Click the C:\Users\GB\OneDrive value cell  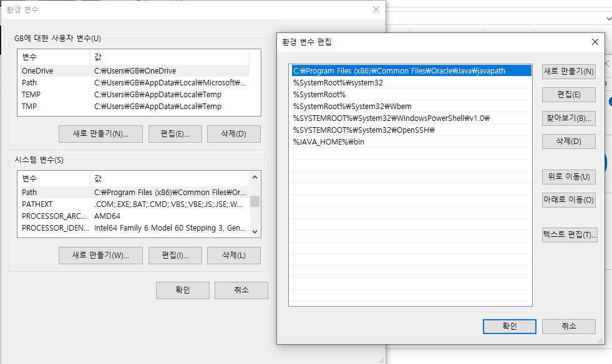pos(135,70)
